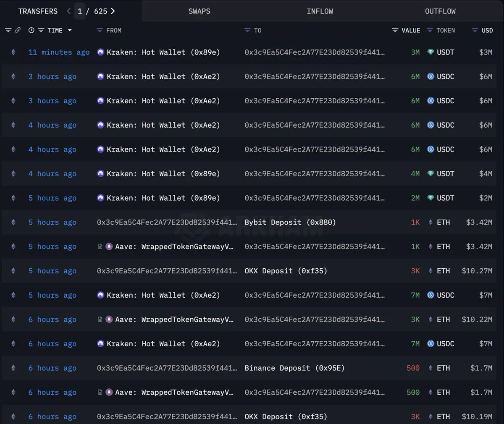504x424 pixels.
Task: Click the USDT token icon in the $3M row
Action: pos(430,52)
